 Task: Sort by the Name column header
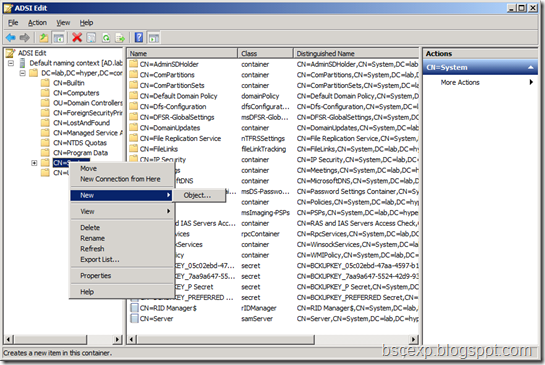(182, 53)
